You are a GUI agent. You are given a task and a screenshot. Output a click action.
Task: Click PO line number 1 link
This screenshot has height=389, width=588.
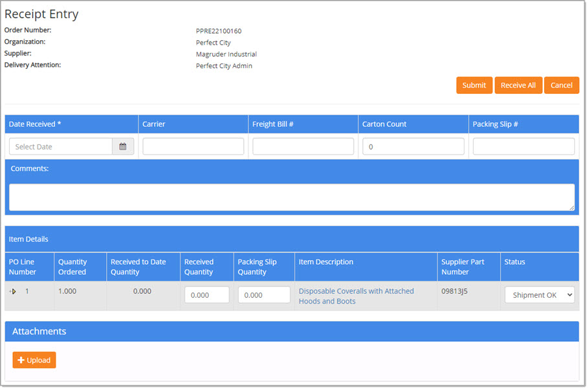click(x=27, y=291)
